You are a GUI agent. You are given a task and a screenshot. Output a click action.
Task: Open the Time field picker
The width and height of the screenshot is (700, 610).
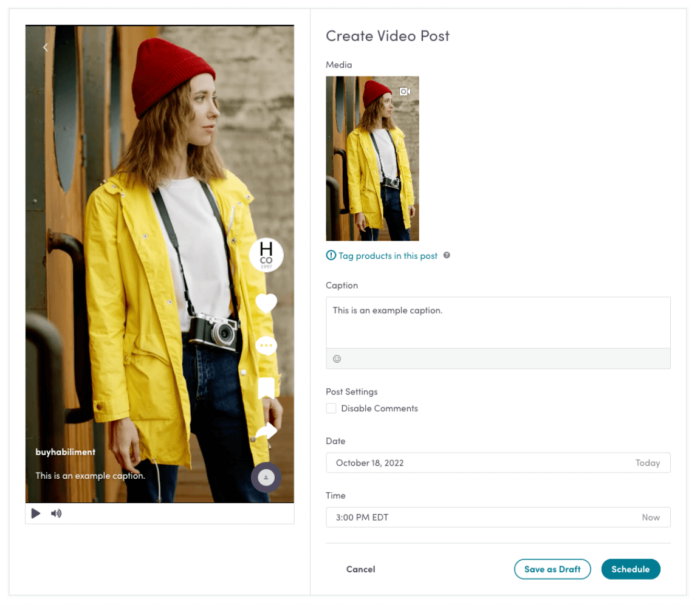[498, 517]
